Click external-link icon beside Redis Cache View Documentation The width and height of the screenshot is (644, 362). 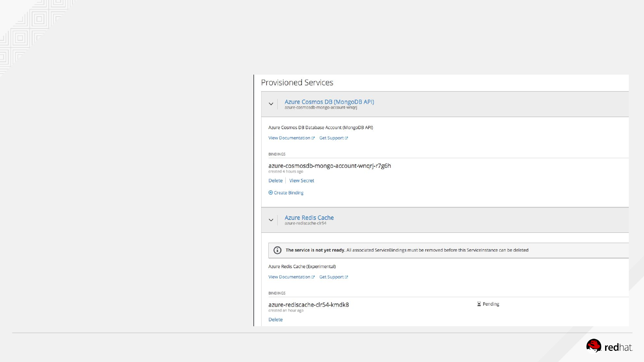tap(313, 277)
